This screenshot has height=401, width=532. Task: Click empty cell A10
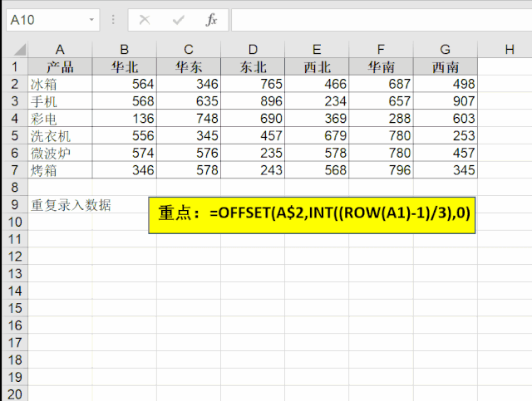(60, 222)
